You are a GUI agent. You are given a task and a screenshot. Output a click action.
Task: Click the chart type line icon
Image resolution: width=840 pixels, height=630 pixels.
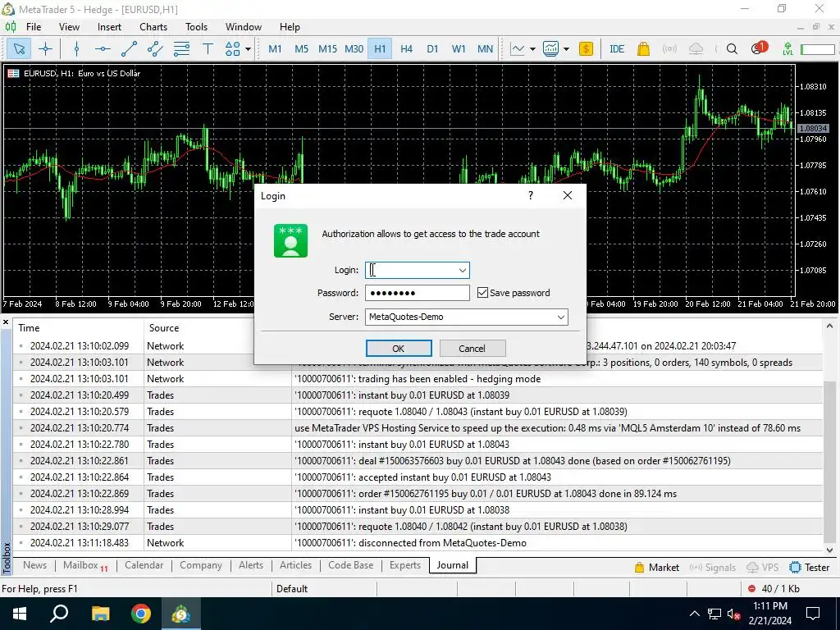(518, 49)
